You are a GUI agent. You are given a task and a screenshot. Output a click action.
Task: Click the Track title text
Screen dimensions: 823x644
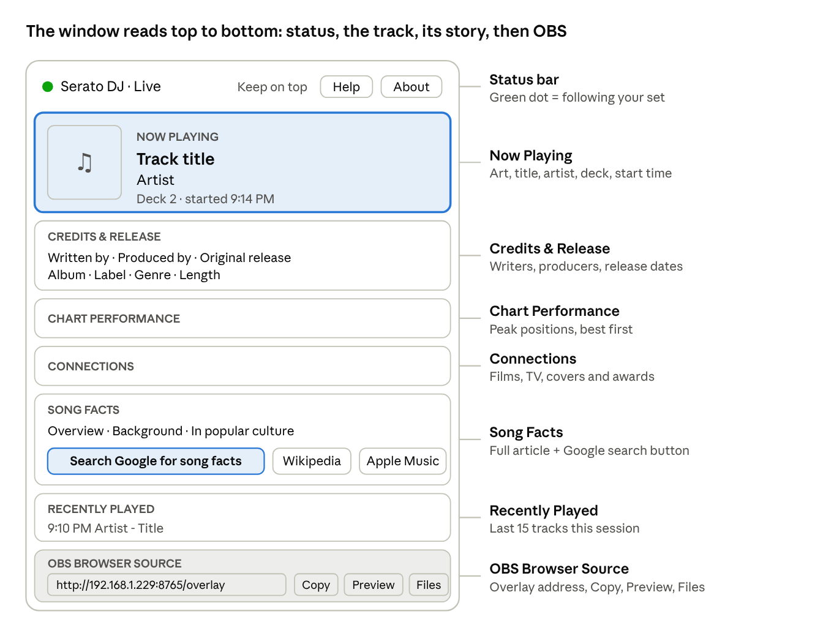pyautogui.click(x=175, y=159)
